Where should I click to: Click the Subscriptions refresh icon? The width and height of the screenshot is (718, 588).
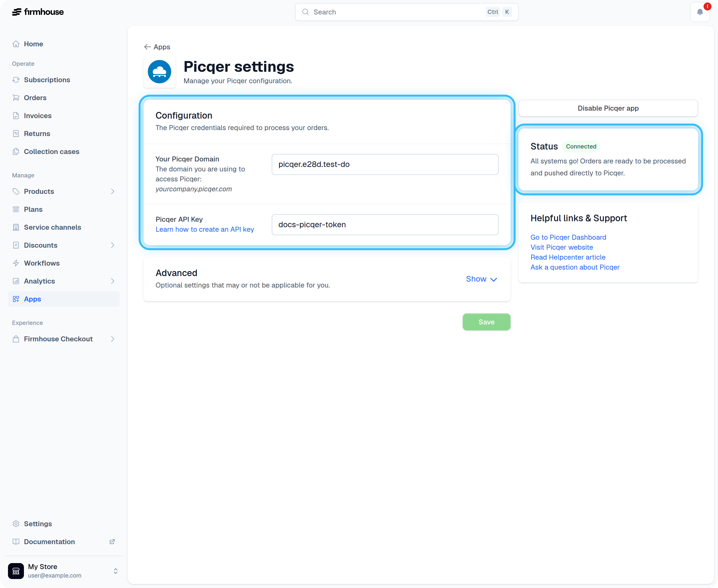[16, 80]
